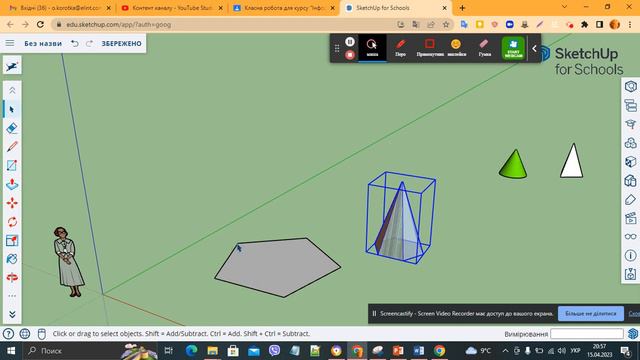Bookmark this page with star icon

(446, 24)
